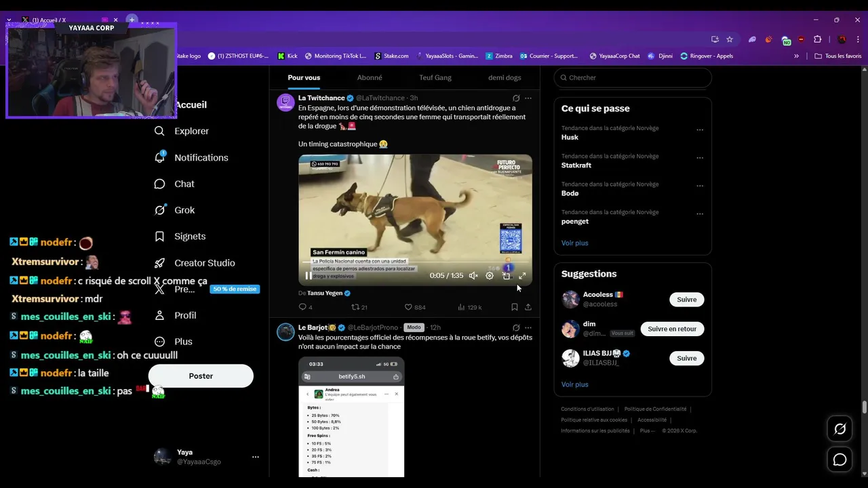Open more options on La Twitchance post
868x488 pixels.
(528, 98)
